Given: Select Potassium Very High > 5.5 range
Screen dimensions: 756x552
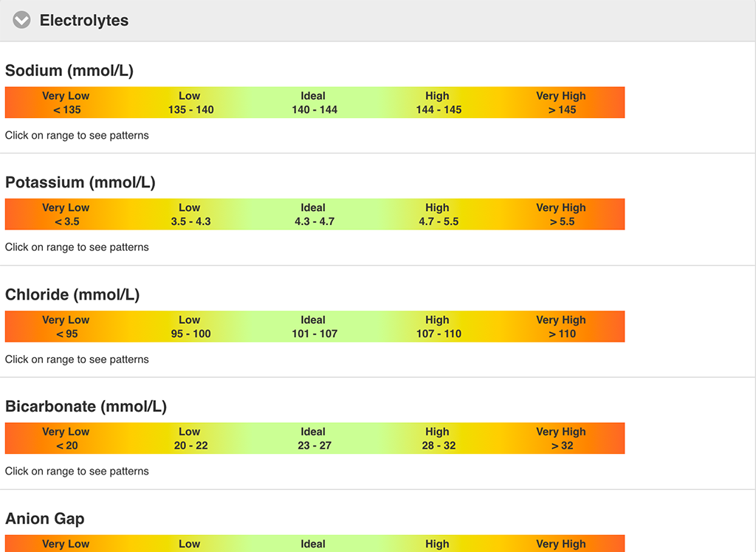Looking at the screenshot, I should pyautogui.click(x=563, y=215).
